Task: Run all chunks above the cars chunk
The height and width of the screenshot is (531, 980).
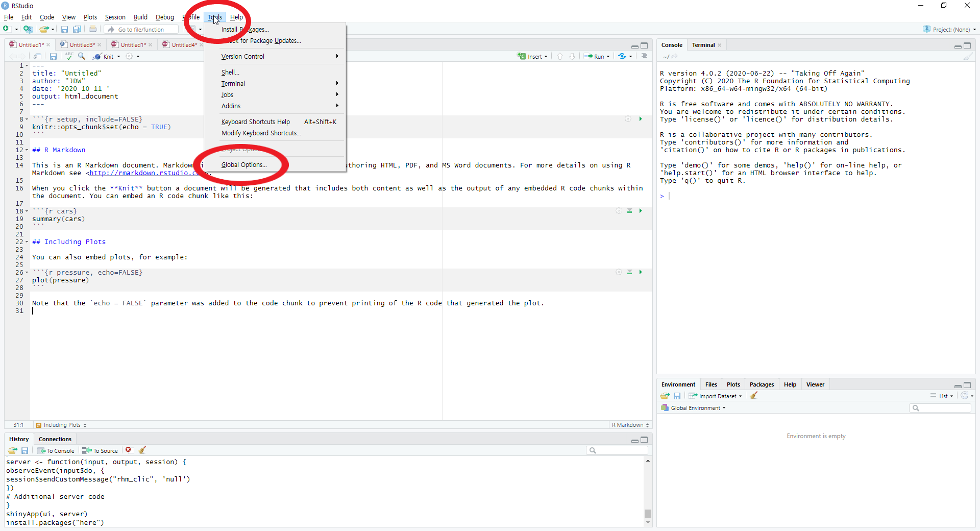Action: click(630, 211)
